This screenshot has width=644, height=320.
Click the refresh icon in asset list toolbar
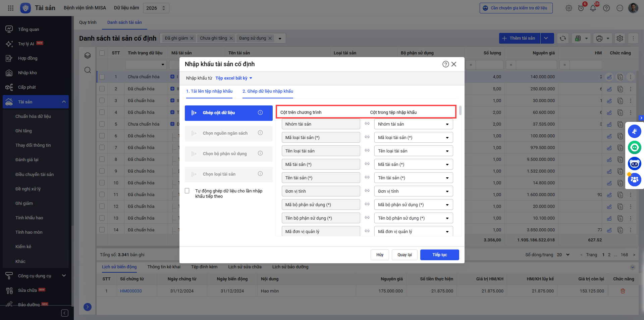pyautogui.click(x=563, y=38)
